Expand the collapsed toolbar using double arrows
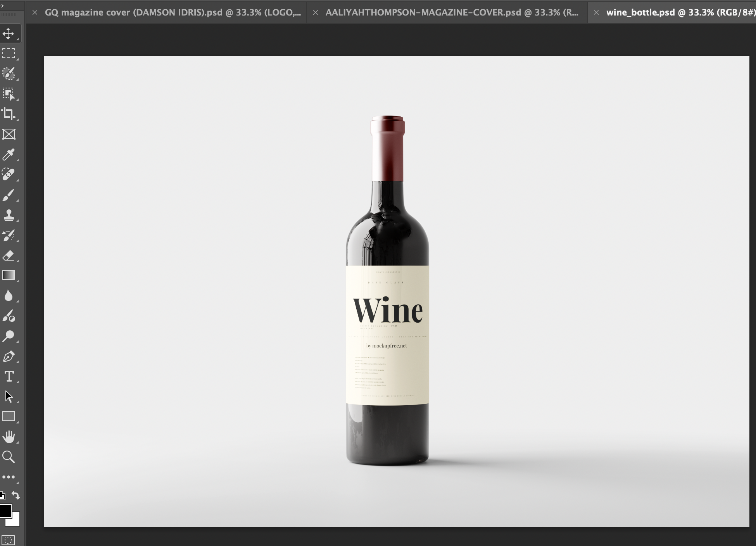 click(2, 5)
